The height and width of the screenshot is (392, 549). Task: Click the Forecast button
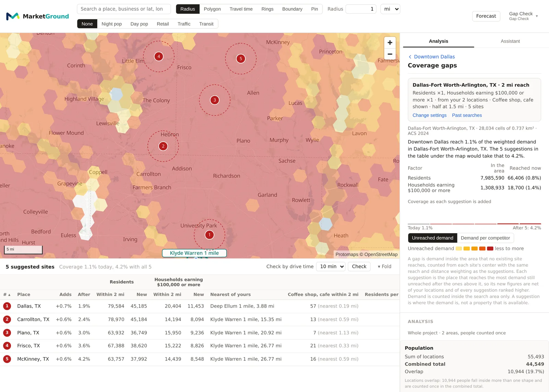(486, 16)
